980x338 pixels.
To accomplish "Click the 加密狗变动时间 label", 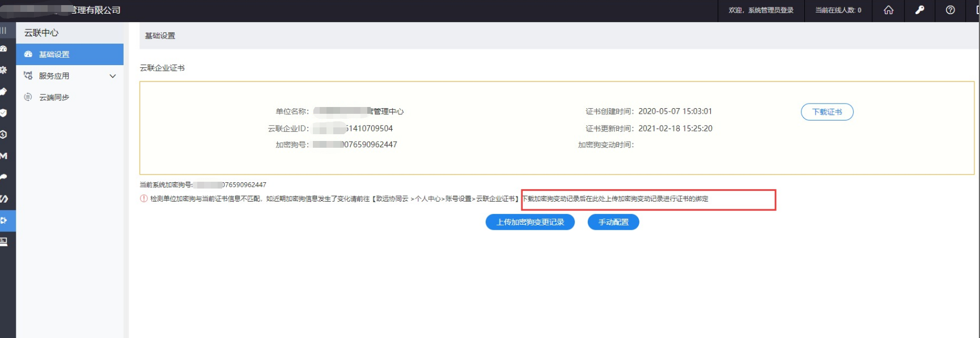I will pyautogui.click(x=606, y=145).
